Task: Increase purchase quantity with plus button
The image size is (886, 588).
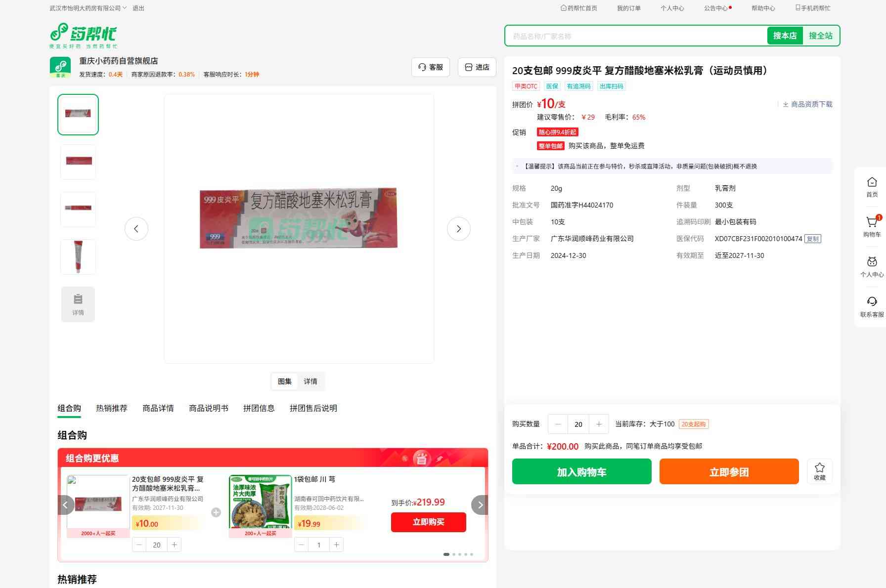Action: (x=599, y=424)
